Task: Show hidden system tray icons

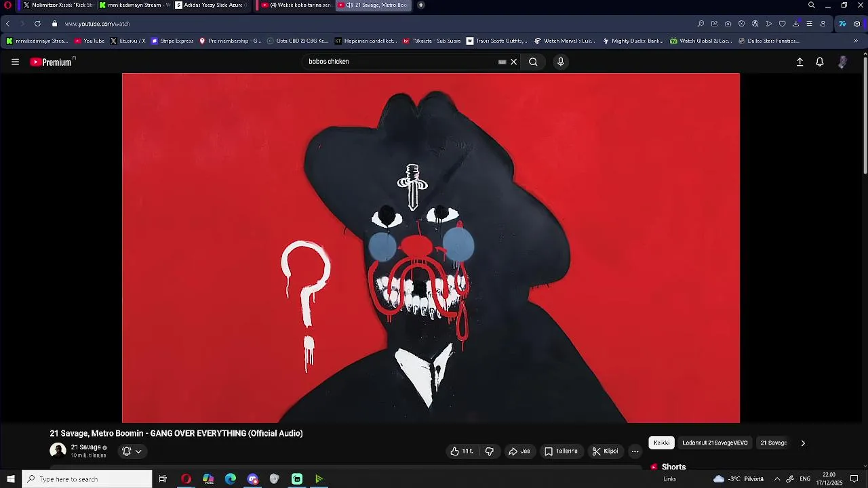Action: tap(777, 479)
